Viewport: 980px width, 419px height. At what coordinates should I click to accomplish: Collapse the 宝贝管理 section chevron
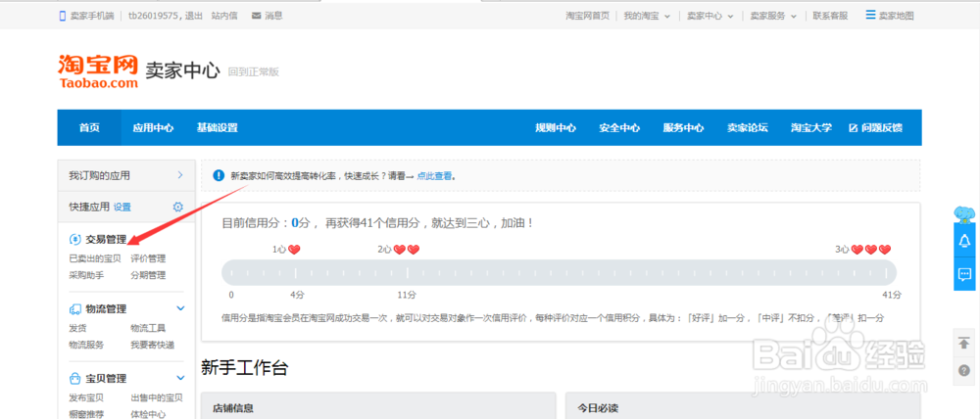[x=180, y=378]
